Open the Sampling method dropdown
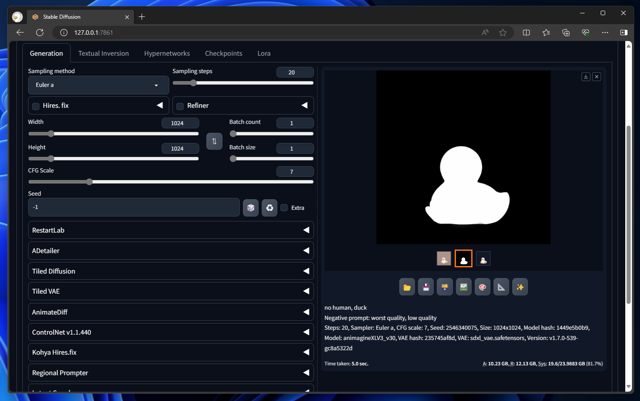The image size is (640, 401). pos(98,85)
